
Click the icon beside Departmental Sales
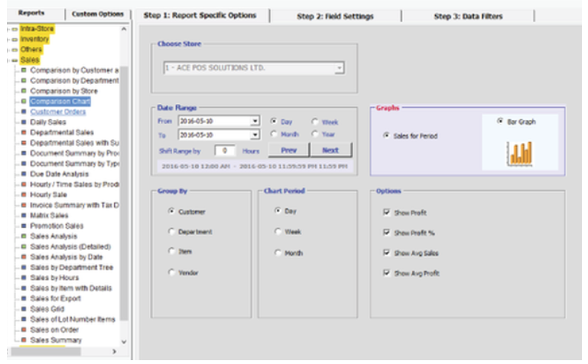click(24, 132)
